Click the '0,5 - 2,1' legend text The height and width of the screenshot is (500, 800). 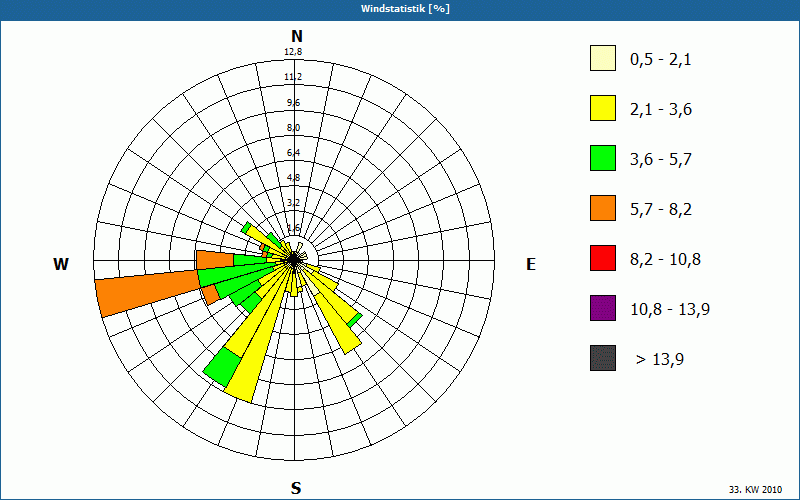tap(661, 60)
